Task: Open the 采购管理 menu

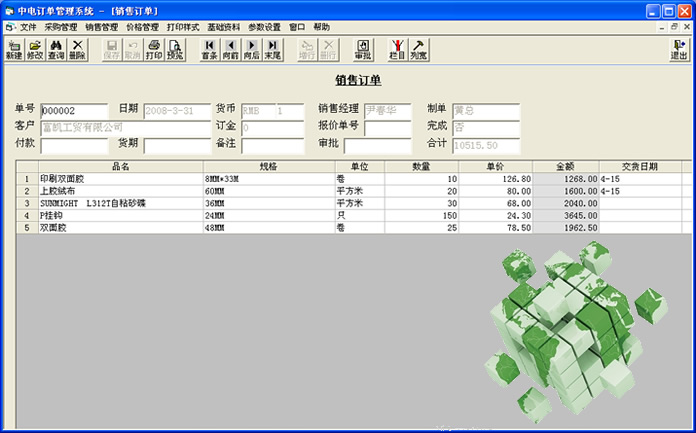Action: pyautogui.click(x=61, y=27)
